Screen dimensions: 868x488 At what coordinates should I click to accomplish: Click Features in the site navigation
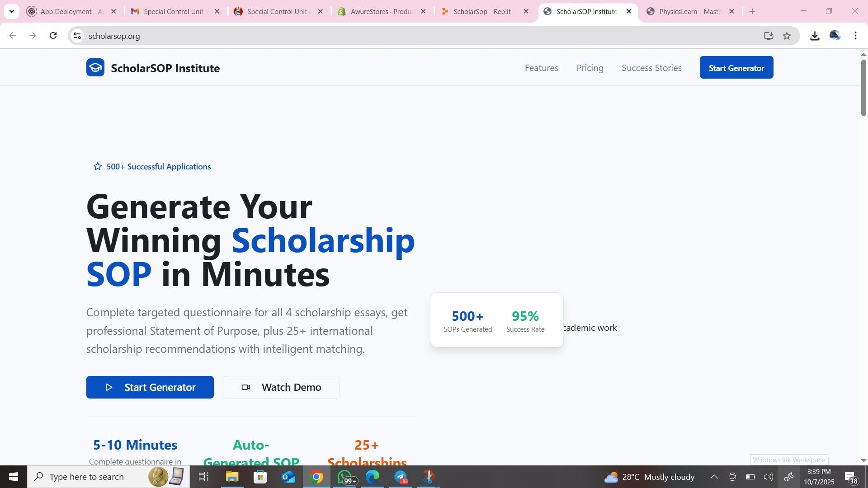point(541,68)
